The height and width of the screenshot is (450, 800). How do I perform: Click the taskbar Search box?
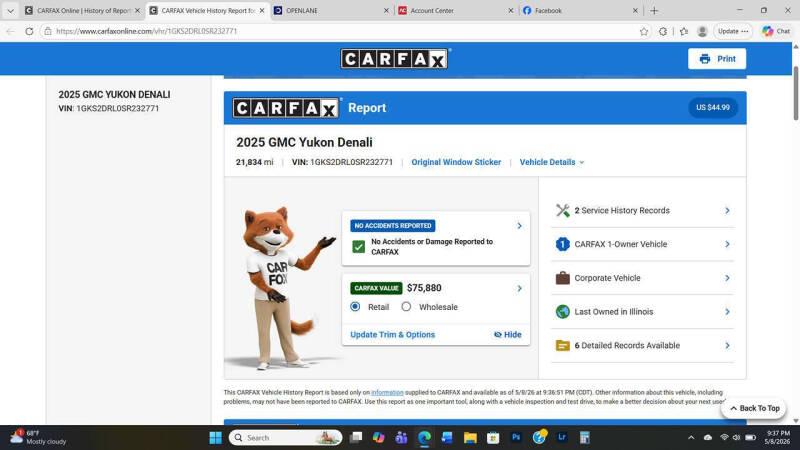tap(286, 438)
